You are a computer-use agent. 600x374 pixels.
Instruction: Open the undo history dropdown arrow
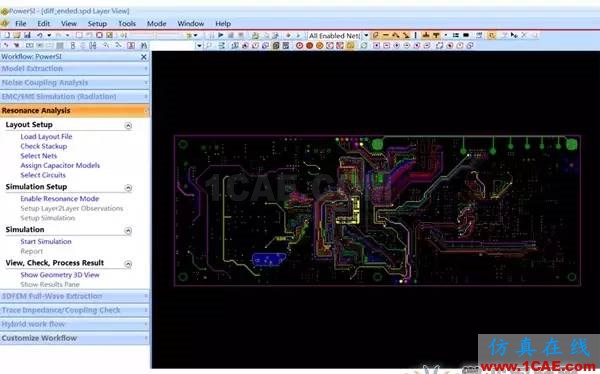(x=49, y=35)
